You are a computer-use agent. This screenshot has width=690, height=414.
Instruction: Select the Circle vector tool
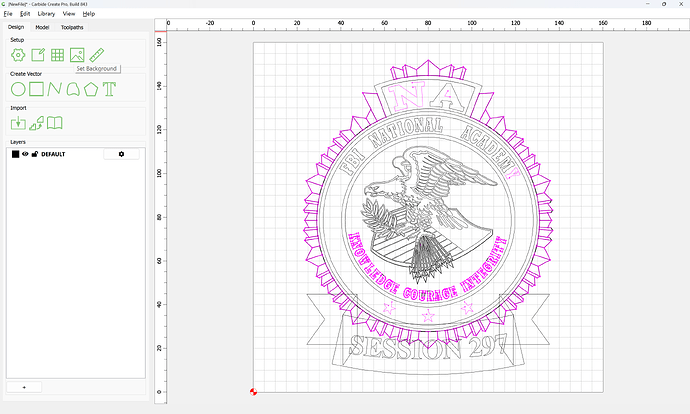[x=18, y=89]
